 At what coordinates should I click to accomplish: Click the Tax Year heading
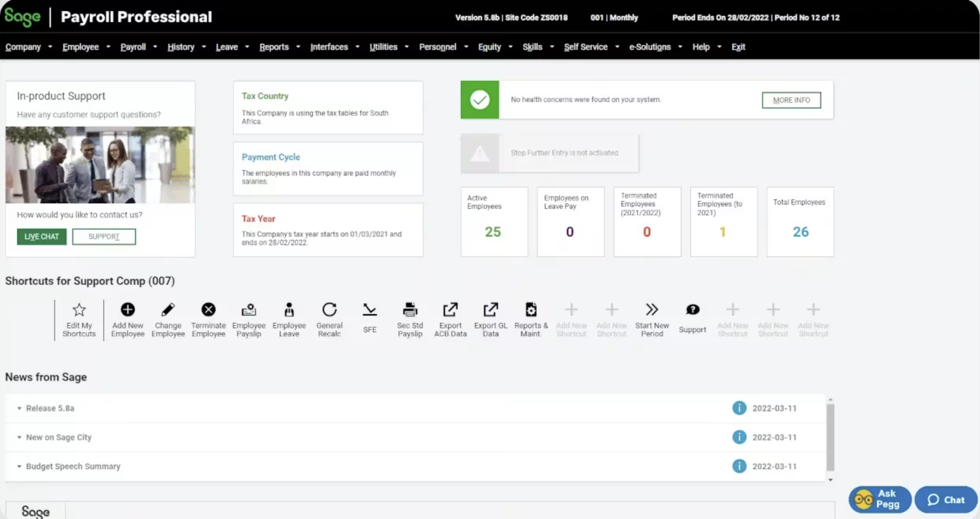258,218
